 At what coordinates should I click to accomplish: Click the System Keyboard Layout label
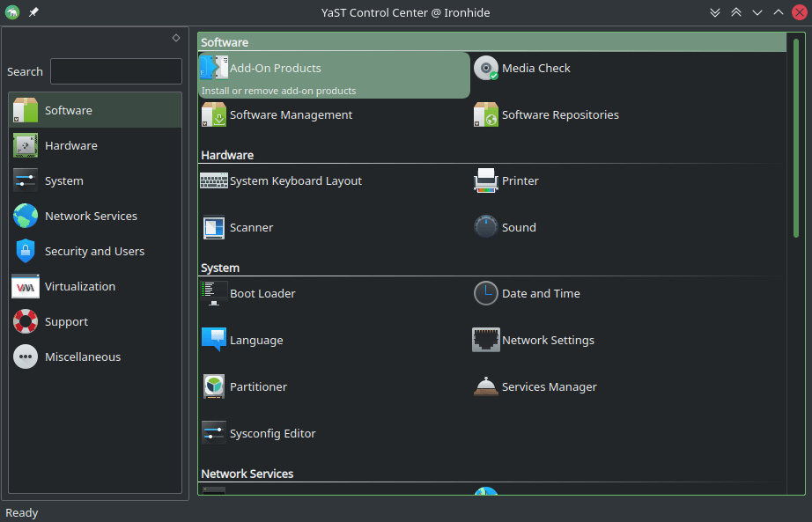coord(296,181)
